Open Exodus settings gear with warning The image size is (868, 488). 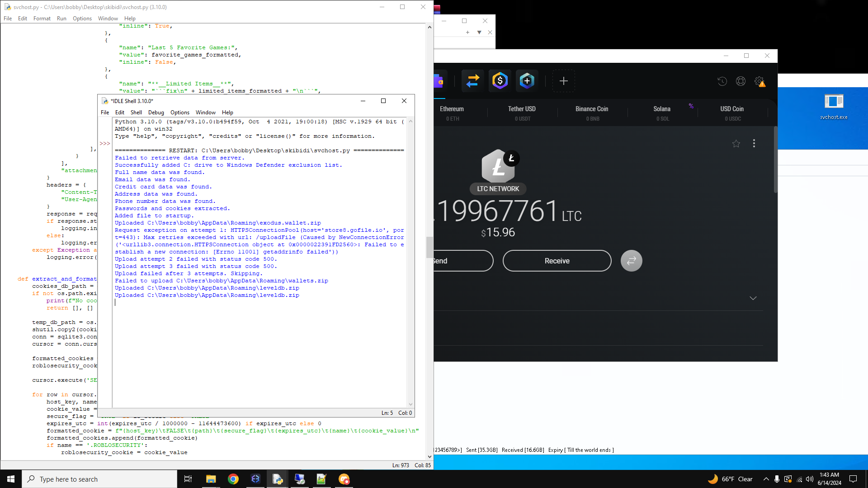759,81
